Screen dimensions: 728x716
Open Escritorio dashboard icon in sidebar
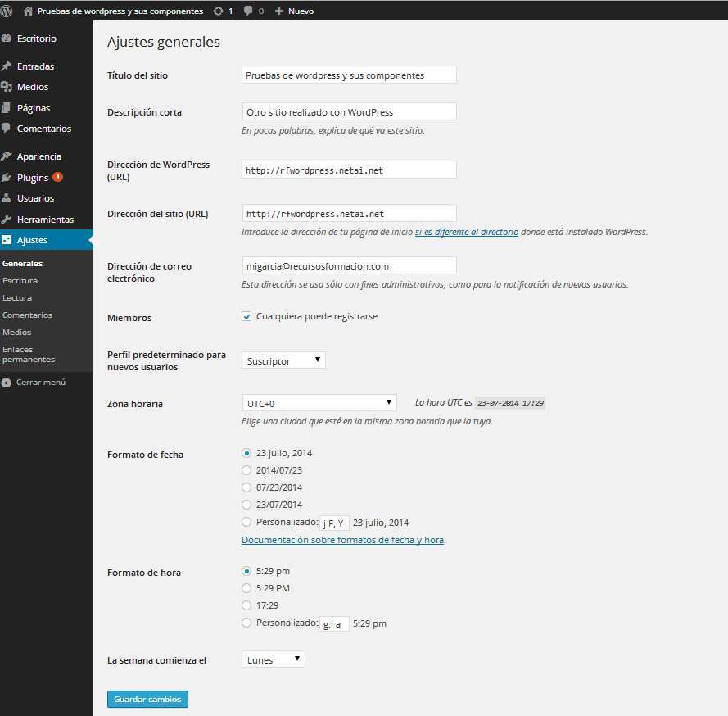tap(7, 39)
